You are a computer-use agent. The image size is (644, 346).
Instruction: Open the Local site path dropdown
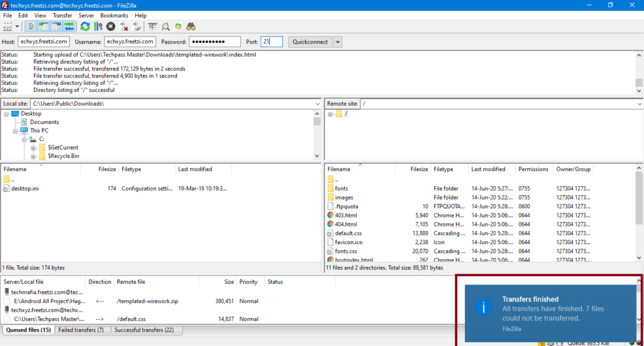[318, 104]
